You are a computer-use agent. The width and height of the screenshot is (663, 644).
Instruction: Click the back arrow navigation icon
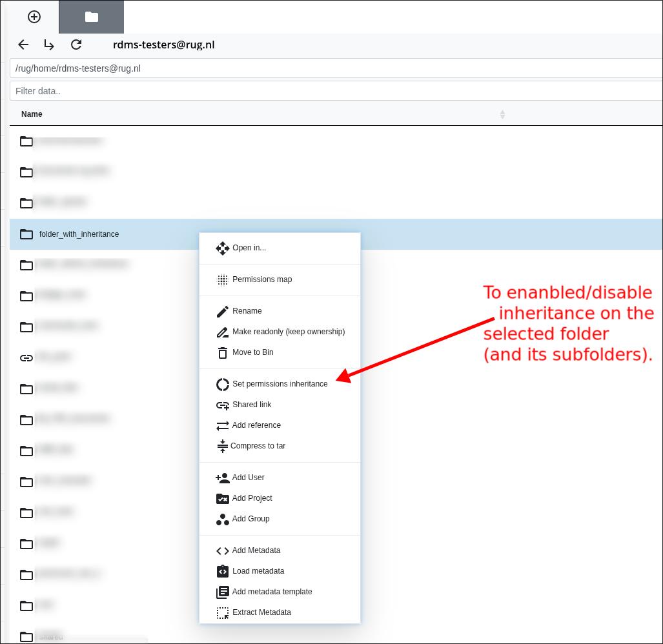click(23, 45)
